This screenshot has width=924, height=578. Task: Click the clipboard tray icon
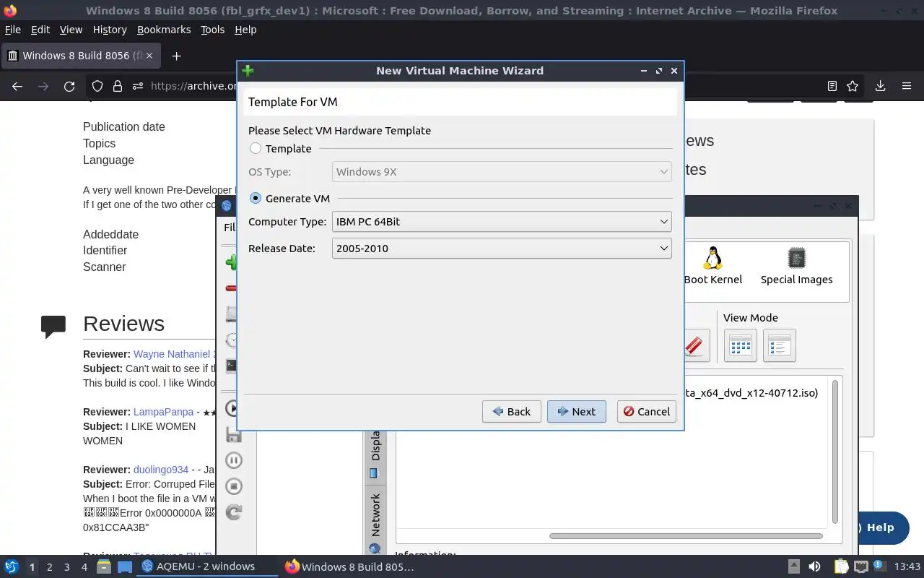[x=841, y=566]
